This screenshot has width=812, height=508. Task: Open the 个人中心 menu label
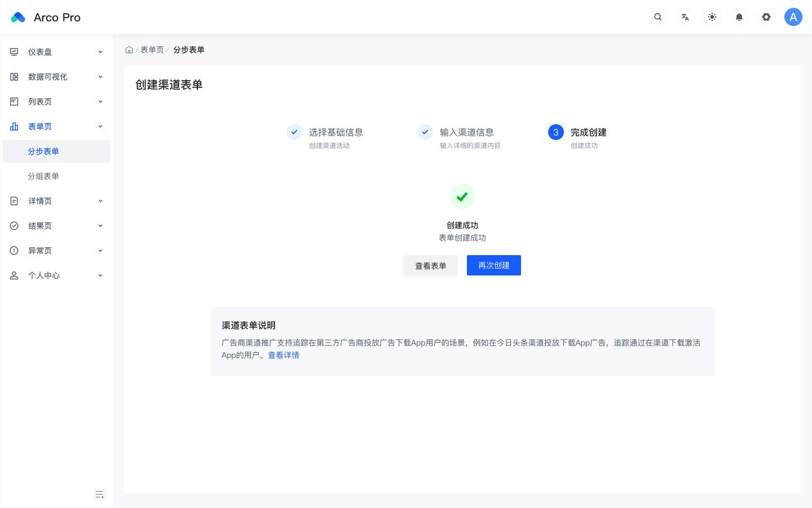tap(44, 275)
